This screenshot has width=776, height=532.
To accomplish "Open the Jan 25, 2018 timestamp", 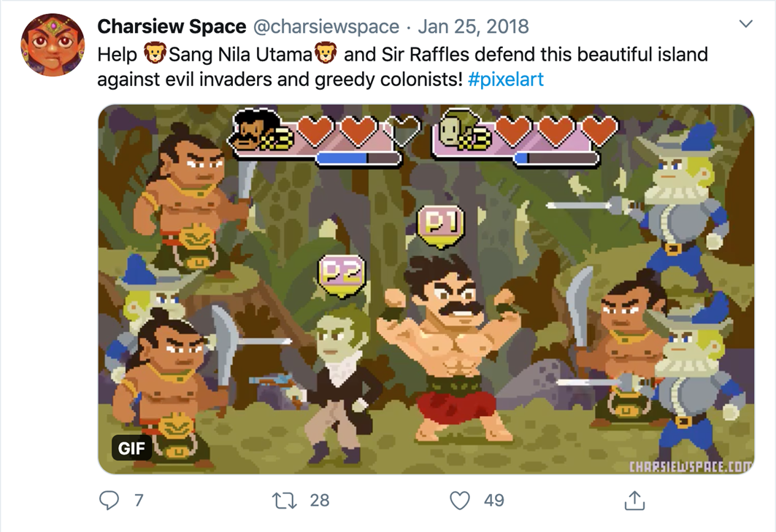I will tap(474, 27).
